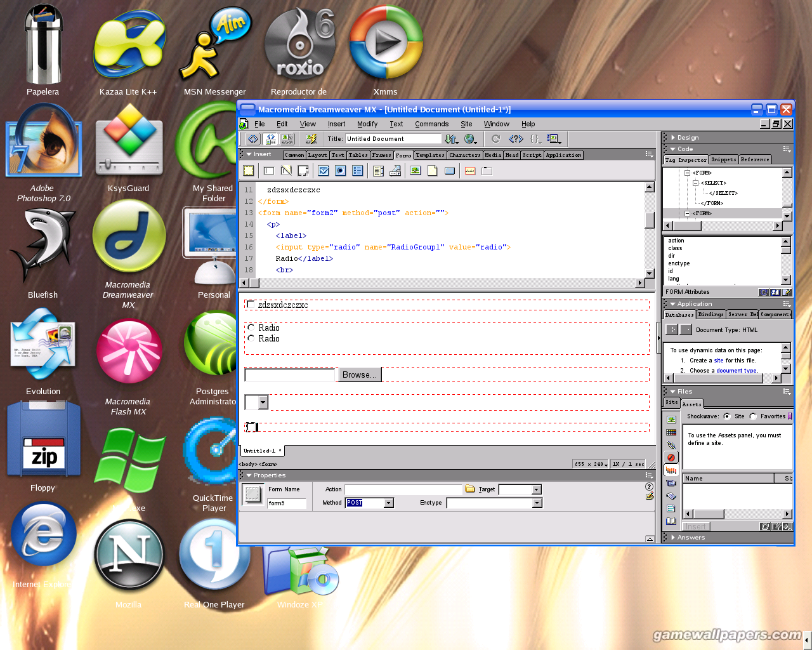Open the Method POST dropdown
The height and width of the screenshot is (650, 812).
pos(389,503)
